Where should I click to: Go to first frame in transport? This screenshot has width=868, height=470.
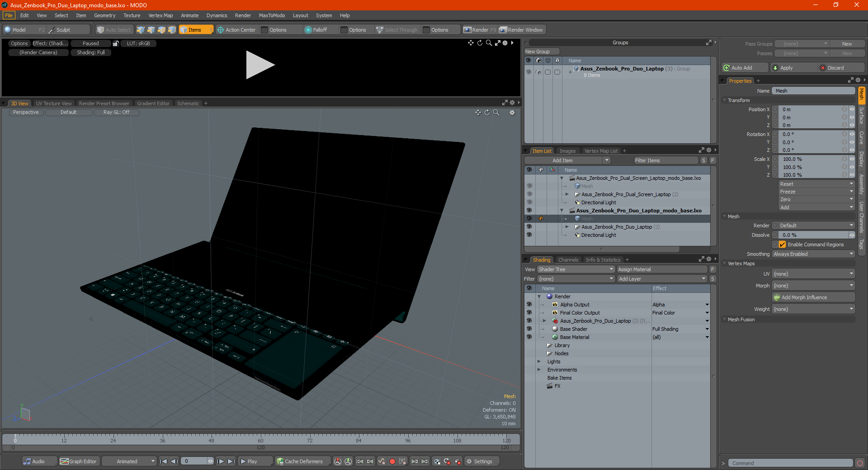164,461
